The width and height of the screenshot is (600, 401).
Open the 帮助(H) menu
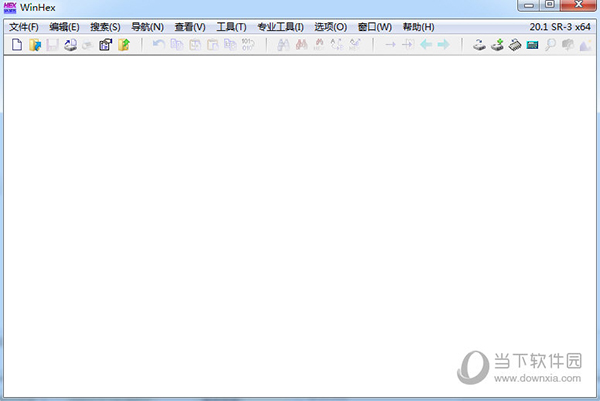(x=418, y=27)
